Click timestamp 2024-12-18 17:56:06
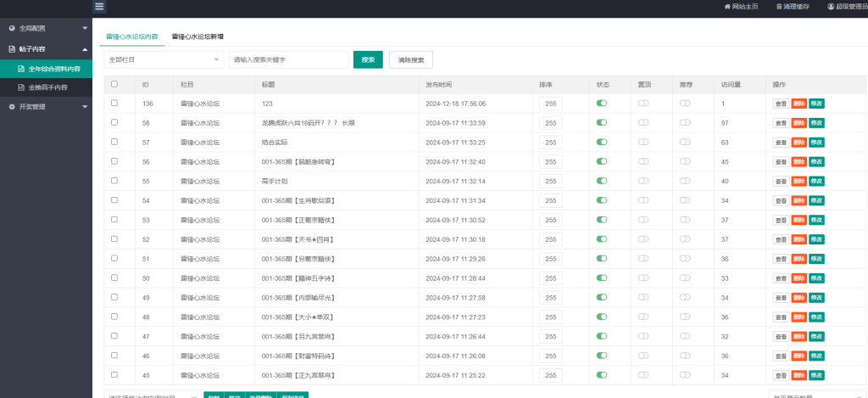The image size is (868, 398). tap(455, 104)
